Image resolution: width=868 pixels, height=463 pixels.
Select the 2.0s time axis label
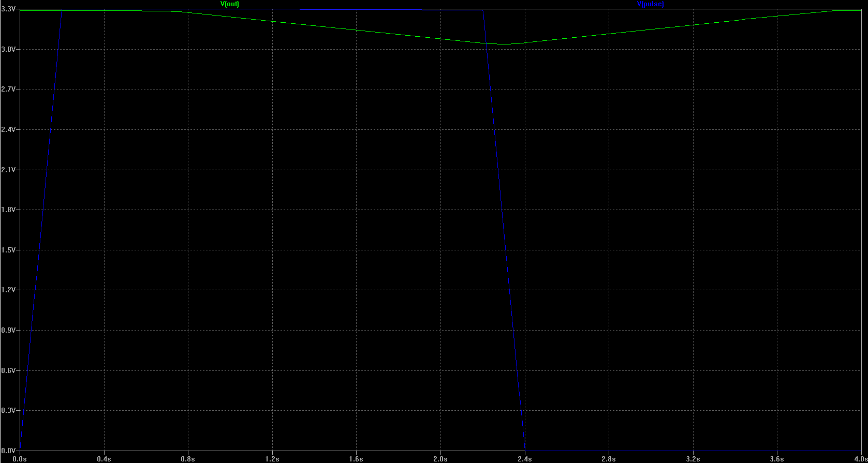click(440, 459)
